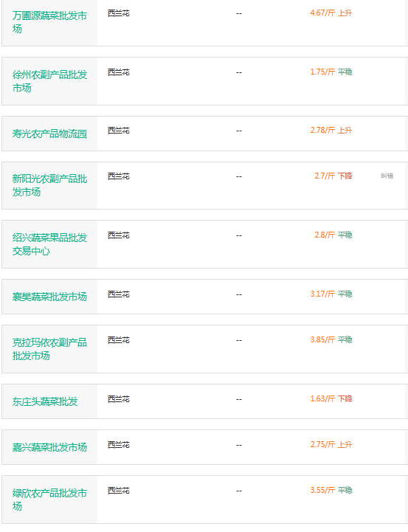Screen dimensions: 408x532
Task: Open 绍兴蔬菜果品批发交易中心 link
Action: click(49, 244)
